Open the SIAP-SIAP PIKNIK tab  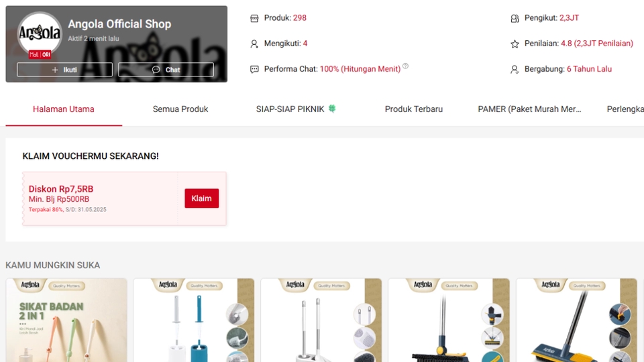click(296, 109)
